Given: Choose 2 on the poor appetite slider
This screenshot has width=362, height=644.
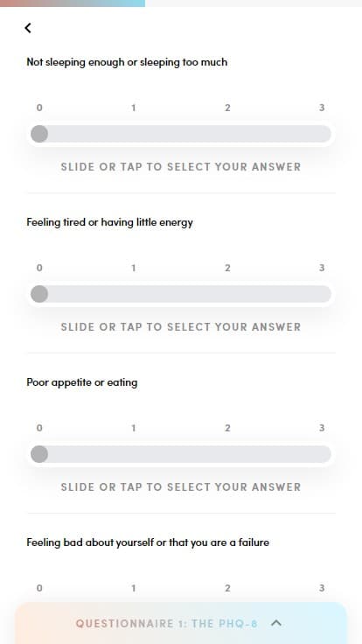Looking at the screenshot, I should [227, 454].
